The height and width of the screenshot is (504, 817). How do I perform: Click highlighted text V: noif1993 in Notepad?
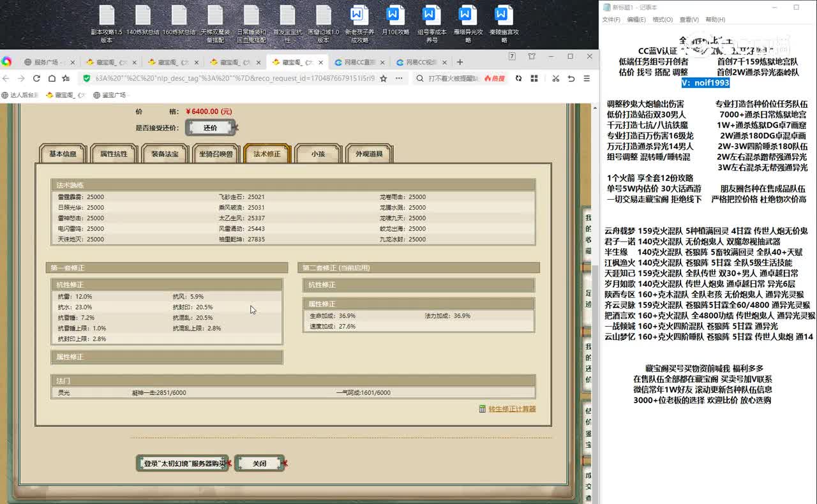click(x=705, y=83)
